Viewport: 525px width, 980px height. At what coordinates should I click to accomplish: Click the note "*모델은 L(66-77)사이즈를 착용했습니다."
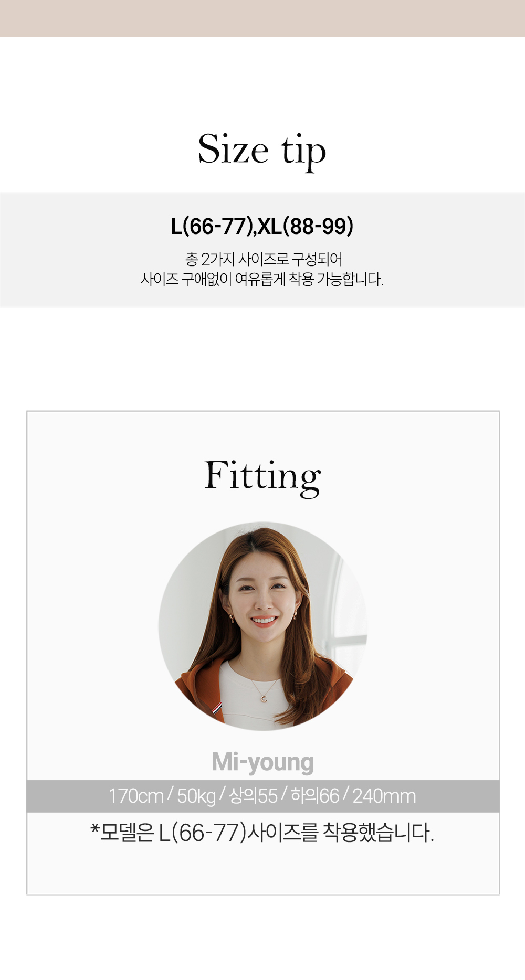click(x=262, y=832)
